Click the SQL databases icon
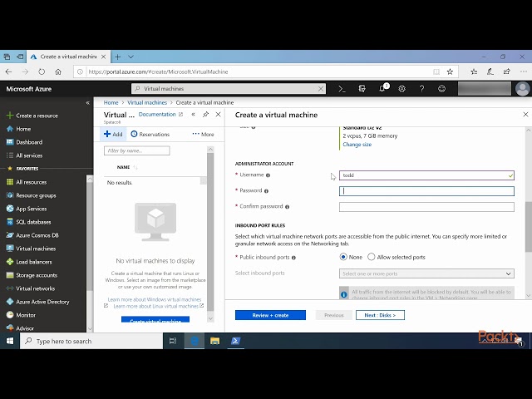The image size is (532, 399). coord(10,222)
